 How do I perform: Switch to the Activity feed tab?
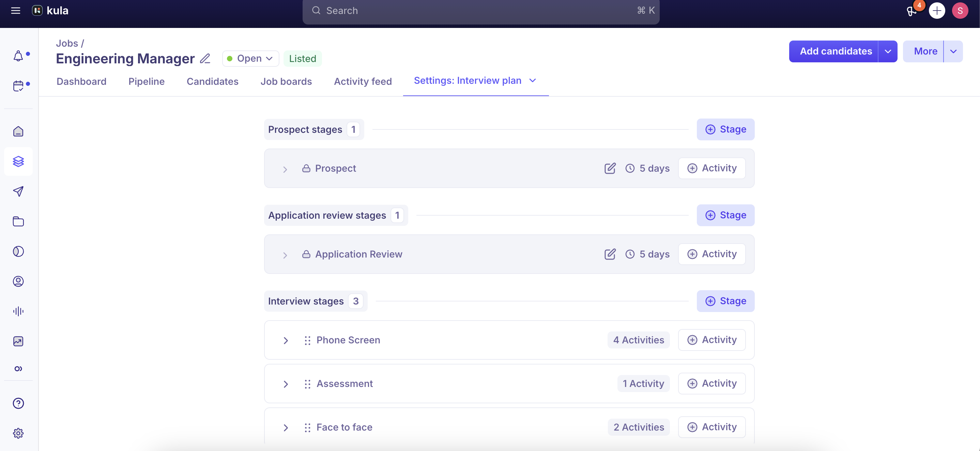click(363, 81)
